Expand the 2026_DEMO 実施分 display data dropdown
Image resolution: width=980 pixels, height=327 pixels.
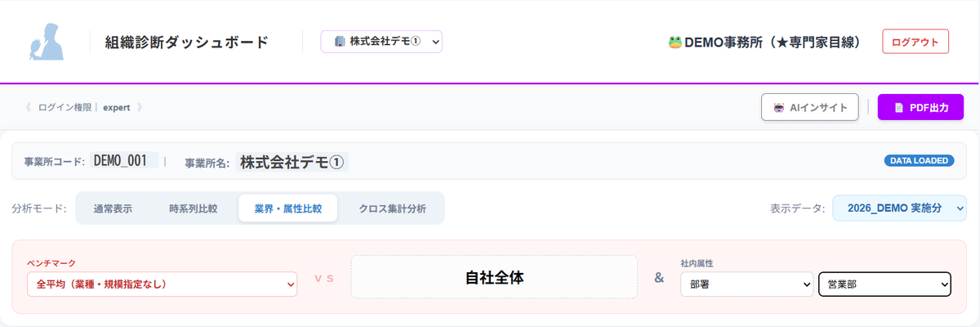point(899,208)
